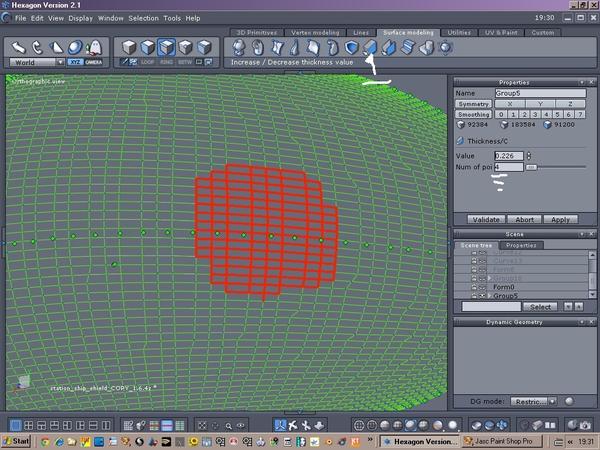This screenshot has width=600, height=450.
Task: Open Chrome from the quick launch bar
Action: click(x=45, y=442)
